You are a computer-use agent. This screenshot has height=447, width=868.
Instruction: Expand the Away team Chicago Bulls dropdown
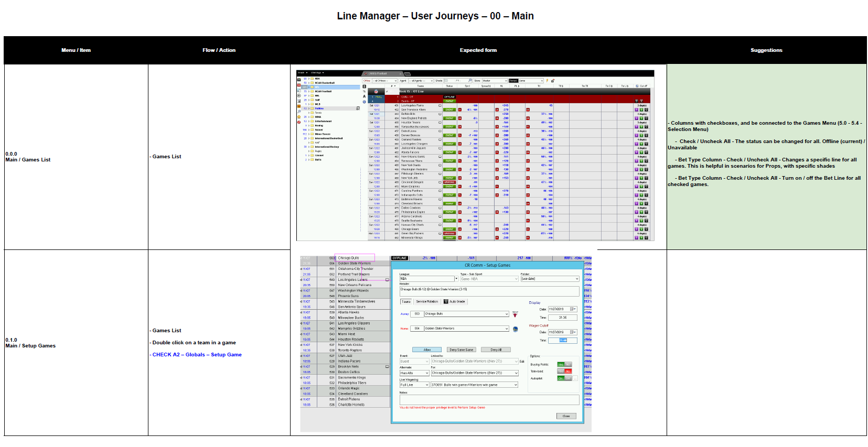[x=506, y=314]
